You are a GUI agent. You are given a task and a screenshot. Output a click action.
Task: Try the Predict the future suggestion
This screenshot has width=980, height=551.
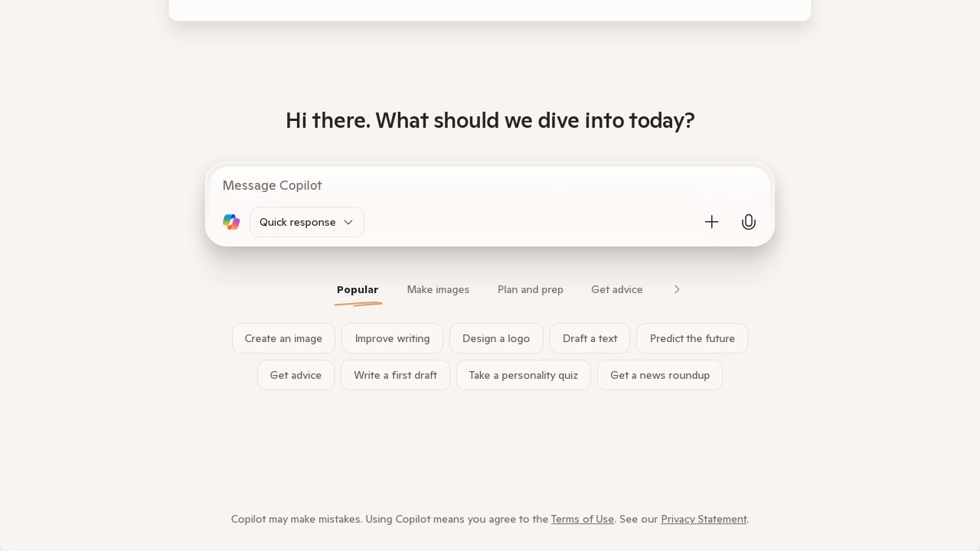[692, 338]
